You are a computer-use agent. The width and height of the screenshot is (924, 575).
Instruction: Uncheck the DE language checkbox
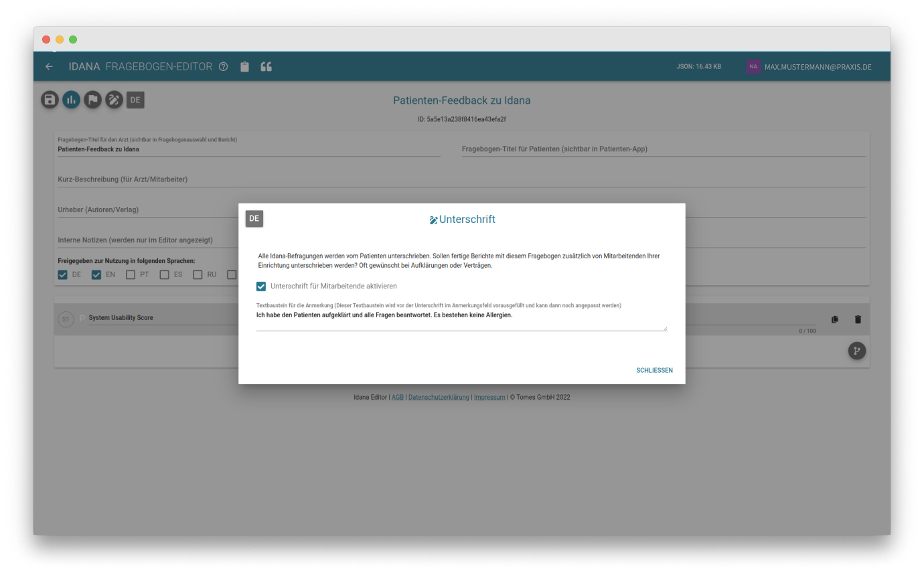point(63,274)
